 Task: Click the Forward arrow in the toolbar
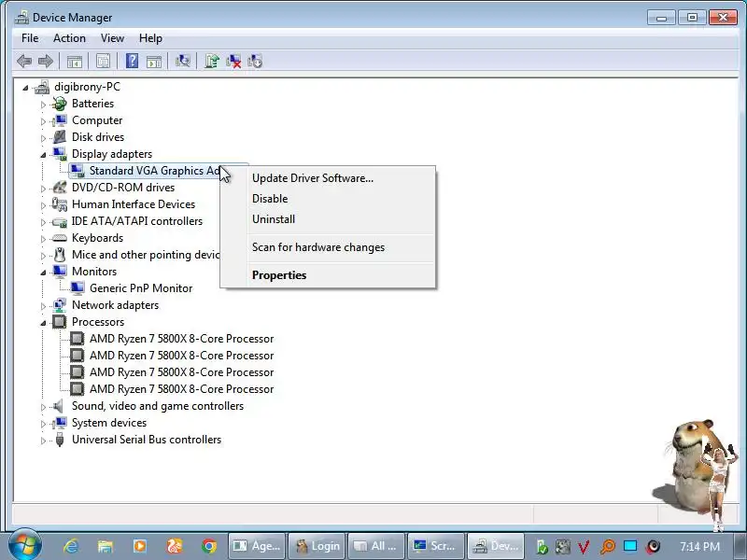[45, 61]
